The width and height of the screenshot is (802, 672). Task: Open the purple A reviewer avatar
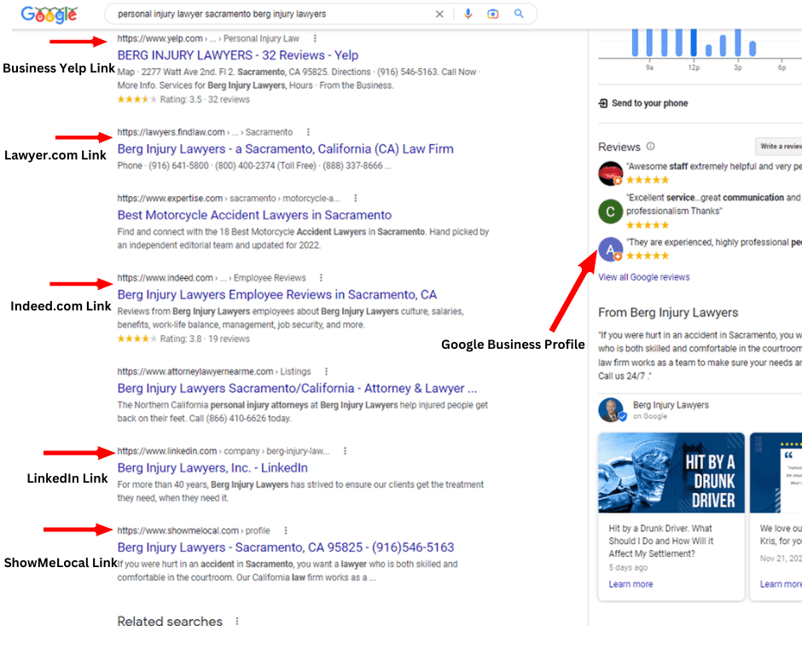click(611, 249)
